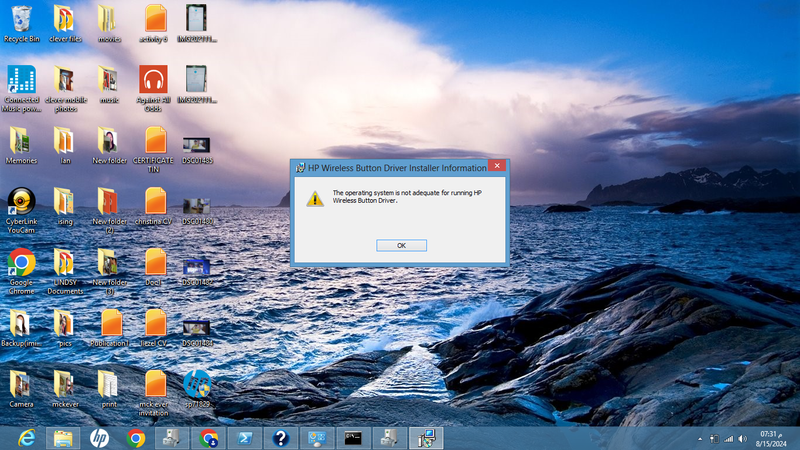This screenshot has width=800, height=450.
Task: Select the clever files folder
Action: (65, 23)
